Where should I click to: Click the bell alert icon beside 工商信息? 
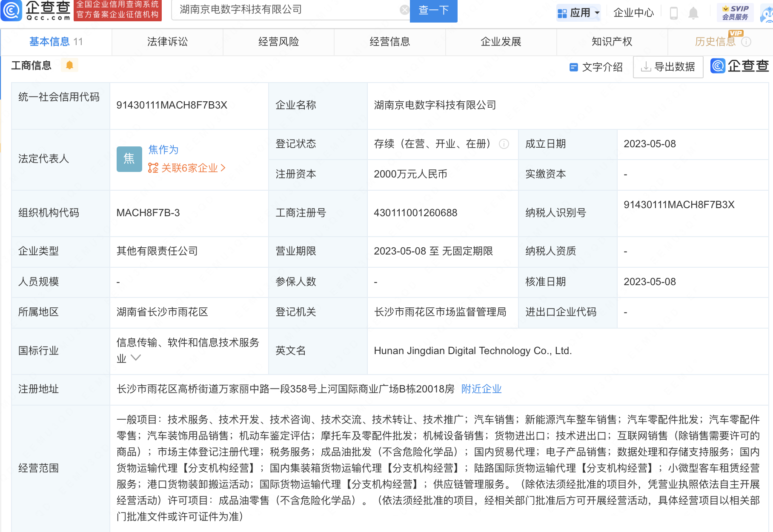(x=69, y=65)
